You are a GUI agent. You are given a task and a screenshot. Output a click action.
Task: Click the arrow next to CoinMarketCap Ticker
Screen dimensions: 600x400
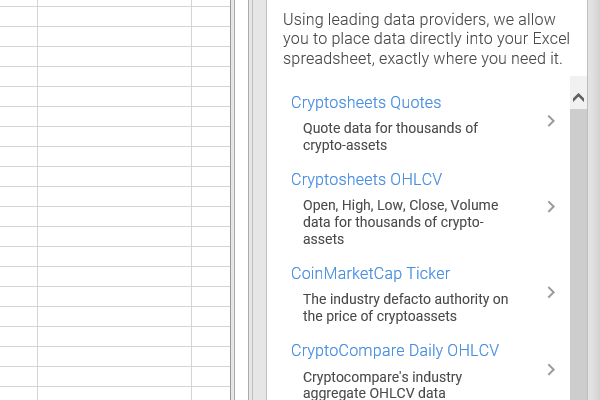click(551, 292)
